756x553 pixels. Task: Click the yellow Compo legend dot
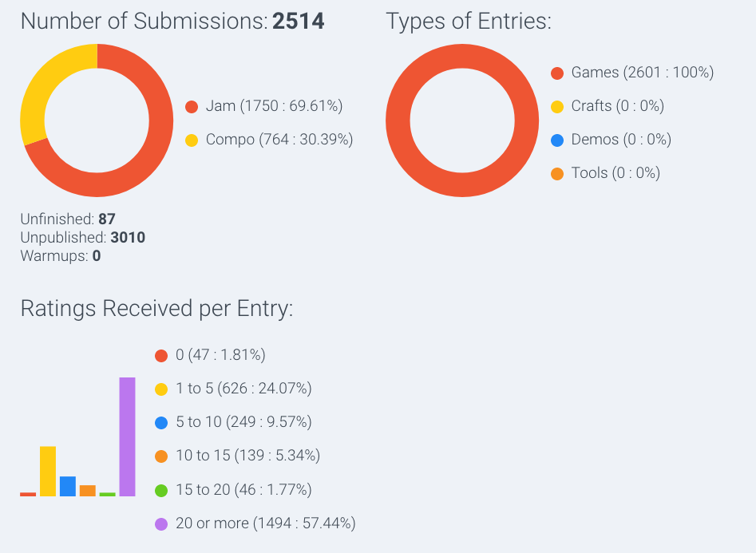point(192,140)
